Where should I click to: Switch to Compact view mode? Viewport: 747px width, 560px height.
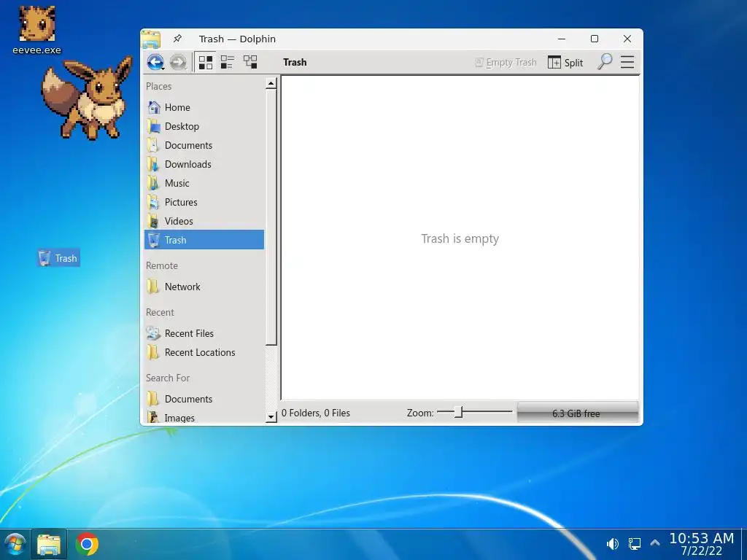[x=228, y=63]
